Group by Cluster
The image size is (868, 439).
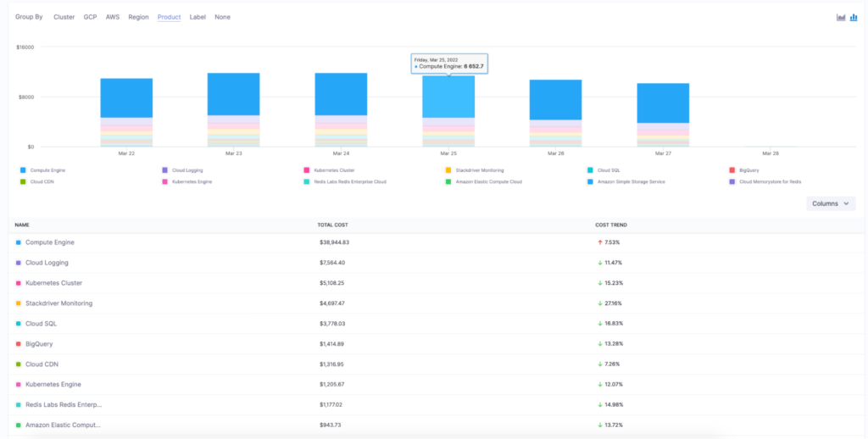64,17
